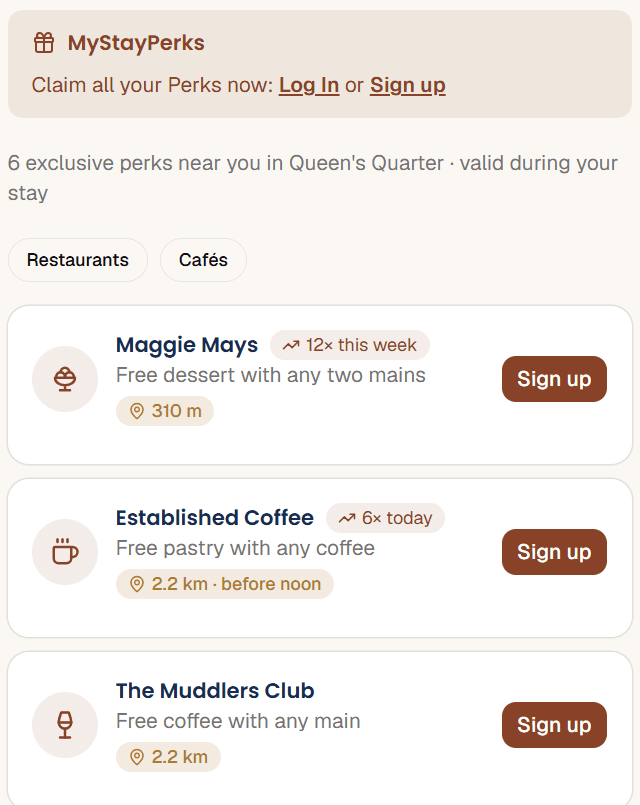
Task: Click the trending arrow in 6× today badge
Action: (x=347, y=519)
